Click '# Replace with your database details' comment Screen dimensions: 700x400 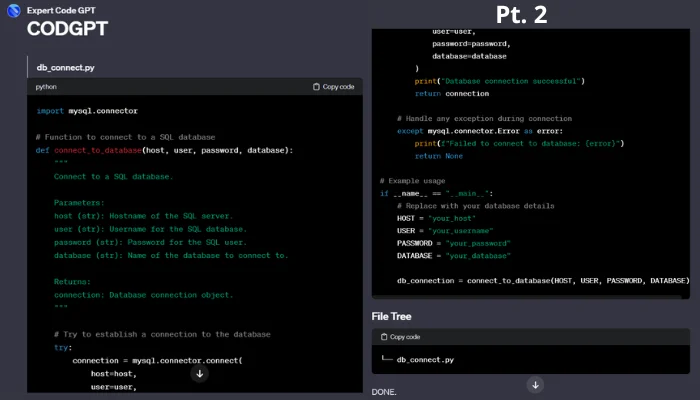[475, 206]
